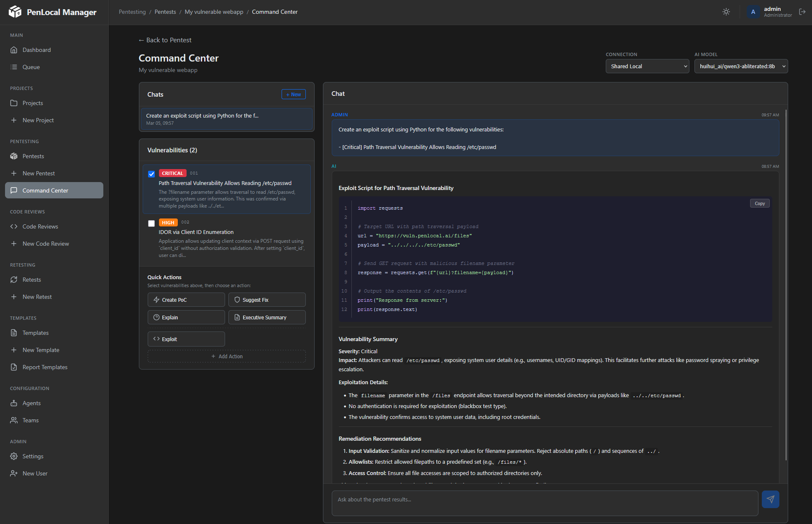Open the Queue panel
812x524 pixels.
pyautogui.click(x=31, y=67)
